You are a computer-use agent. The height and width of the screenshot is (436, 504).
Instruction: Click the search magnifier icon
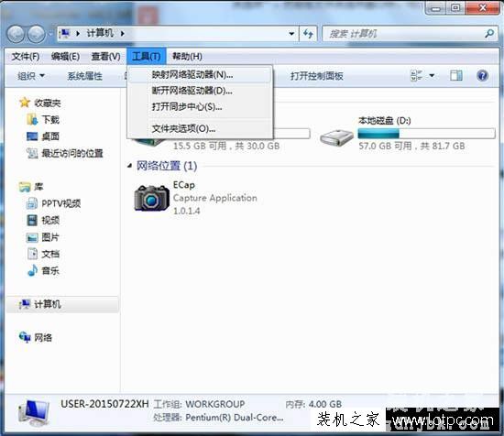coord(489,33)
